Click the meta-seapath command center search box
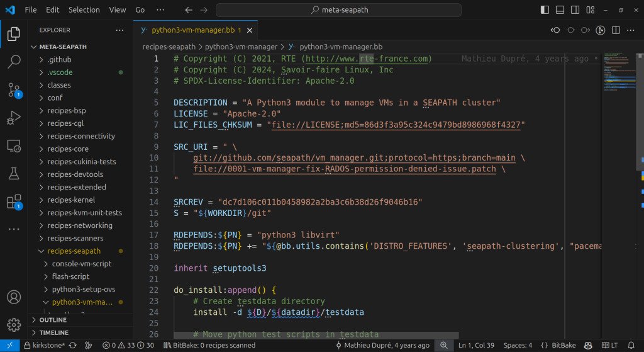 [338, 10]
